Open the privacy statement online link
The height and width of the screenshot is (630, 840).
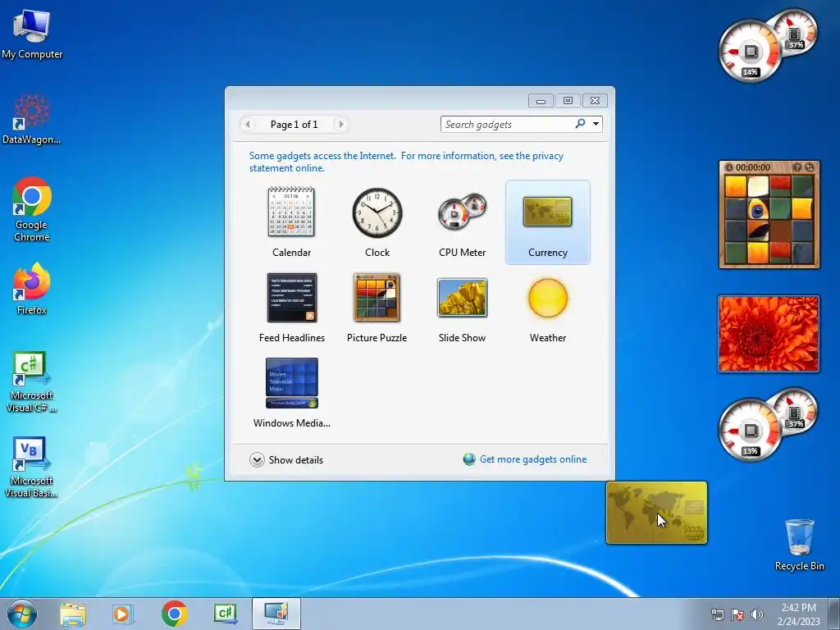pyautogui.click(x=406, y=162)
